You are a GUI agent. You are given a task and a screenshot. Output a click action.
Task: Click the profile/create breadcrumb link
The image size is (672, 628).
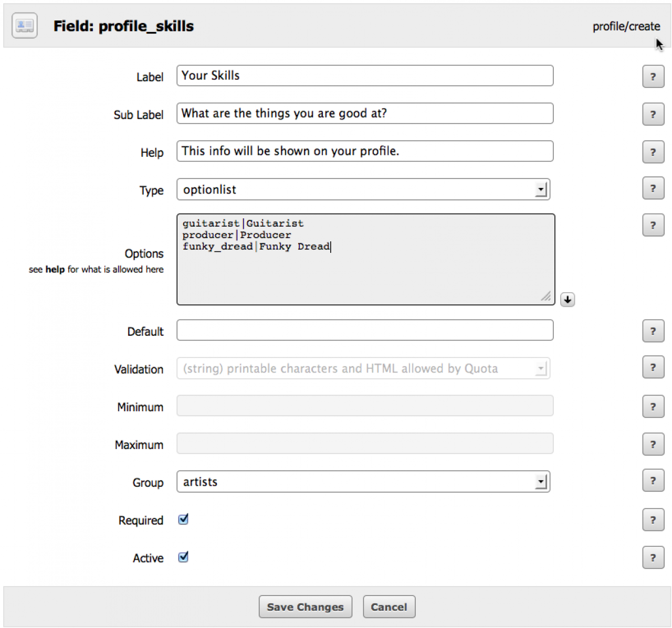tap(626, 26)
